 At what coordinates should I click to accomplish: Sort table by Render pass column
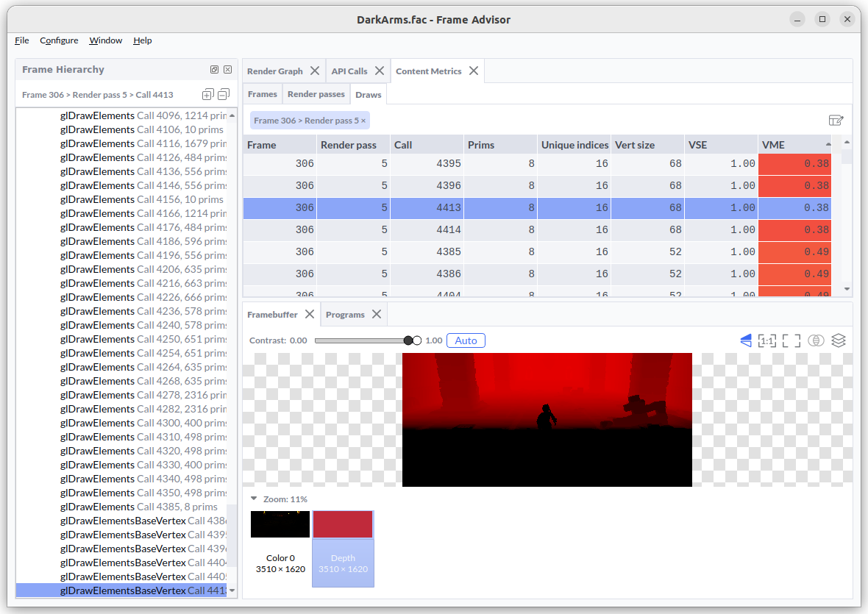coord(353,144)
